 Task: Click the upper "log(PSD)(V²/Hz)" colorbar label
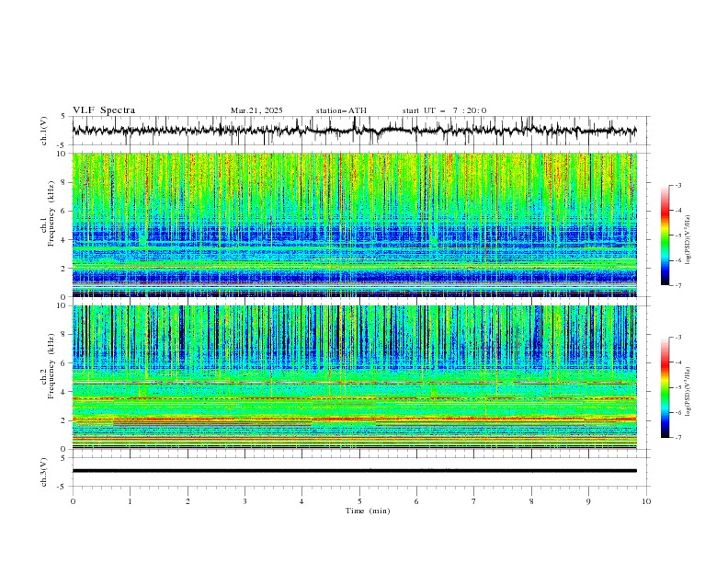[688, 240]
